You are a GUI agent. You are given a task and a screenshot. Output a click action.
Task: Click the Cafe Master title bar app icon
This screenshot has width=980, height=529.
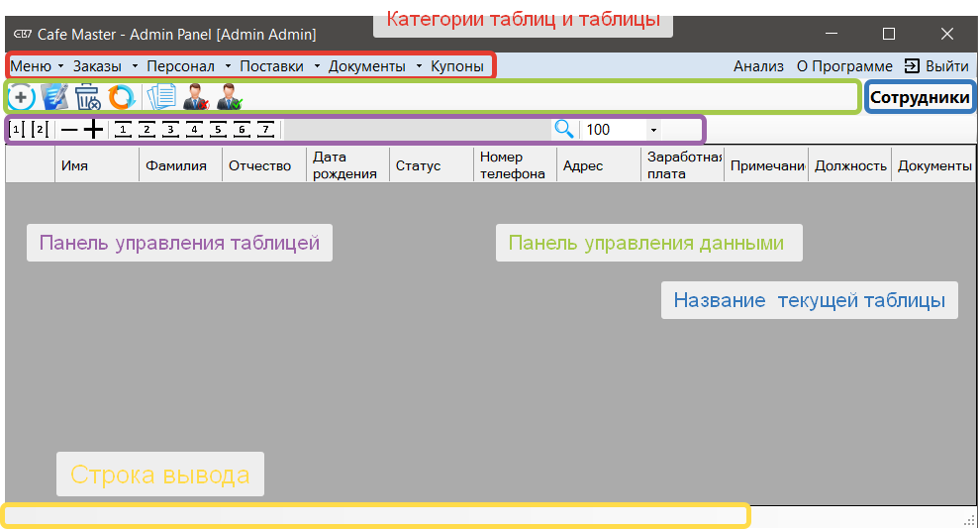click(x=23, y=34)
